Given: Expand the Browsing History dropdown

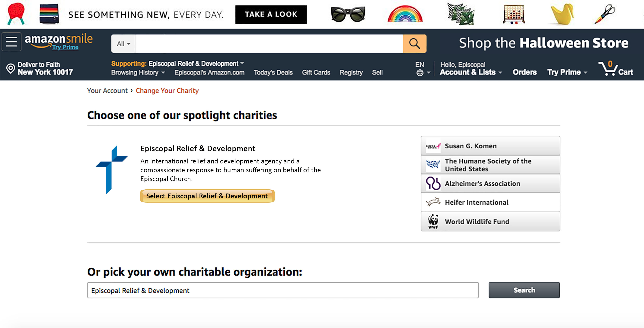Looking at the screenshot, I should (138, 72).
